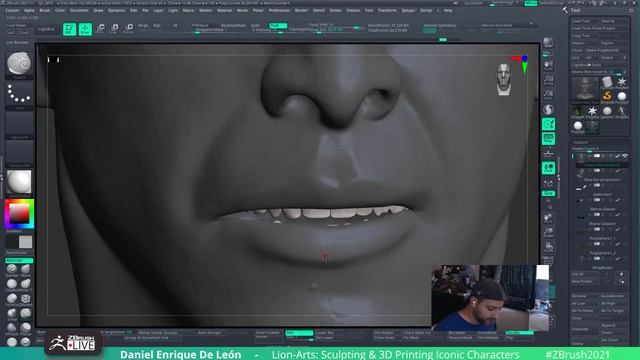Screen dimensions: 640x360
Task: Click the New Folder button
Action: point(584,281)
